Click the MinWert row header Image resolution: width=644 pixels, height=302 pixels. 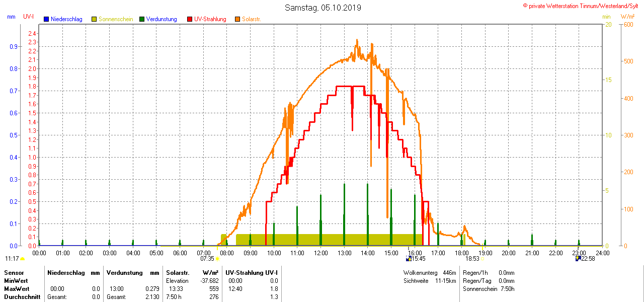coord(16,280)
